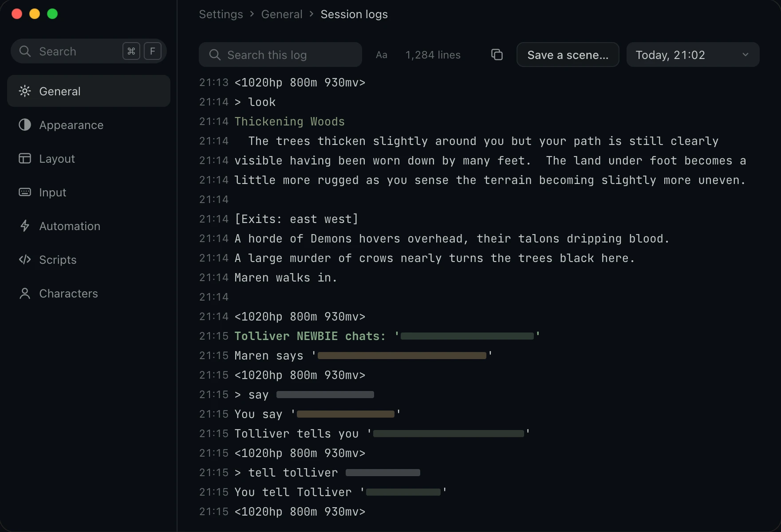This screenshot has height=532, width=781.
Task: Click the Layout panel icon
Action: point(25,159)
